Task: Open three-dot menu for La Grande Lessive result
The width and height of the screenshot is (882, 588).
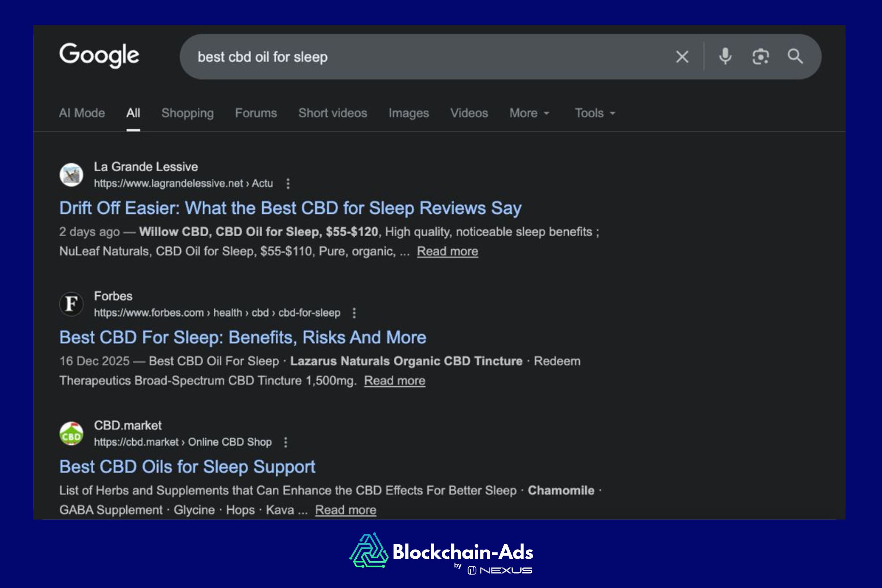Action: [288, 184]
